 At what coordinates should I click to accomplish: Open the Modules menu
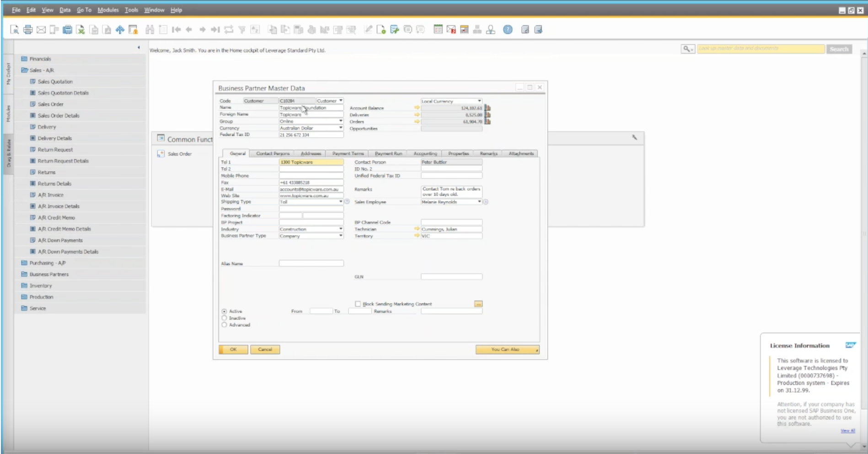click(108, 10)
